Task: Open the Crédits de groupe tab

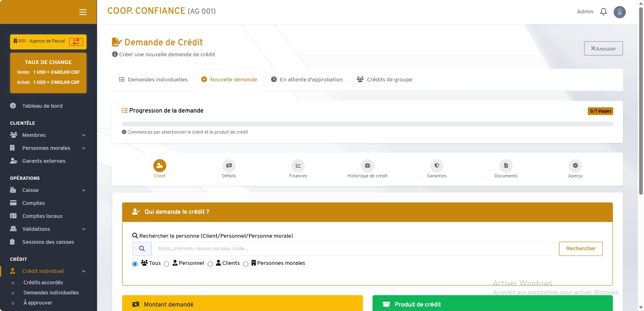Action: coord(384,80)
